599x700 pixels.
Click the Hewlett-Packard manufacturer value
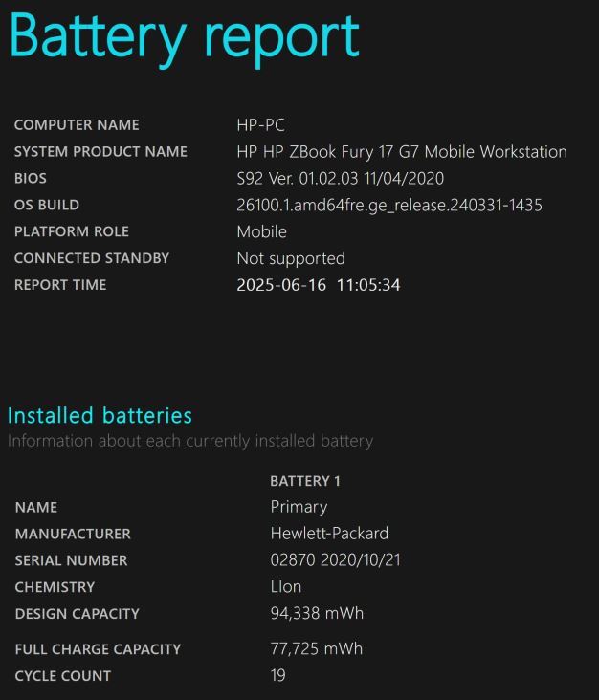(329, 534)
